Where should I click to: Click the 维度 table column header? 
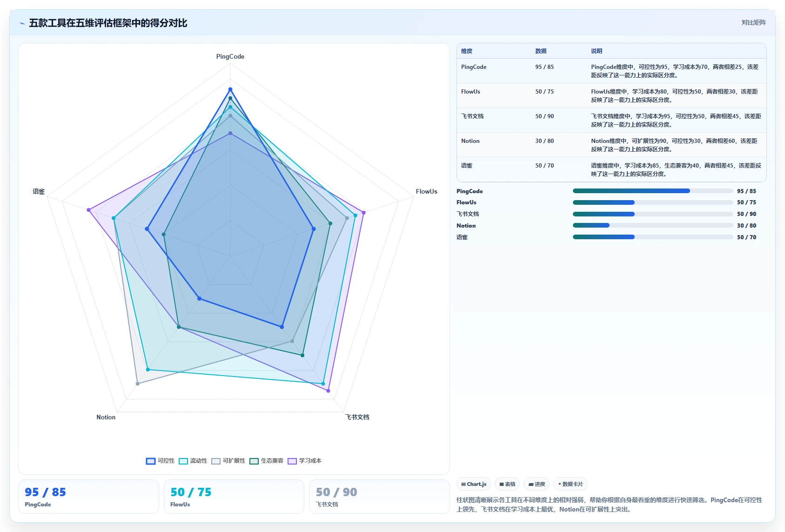pos(467,51)
